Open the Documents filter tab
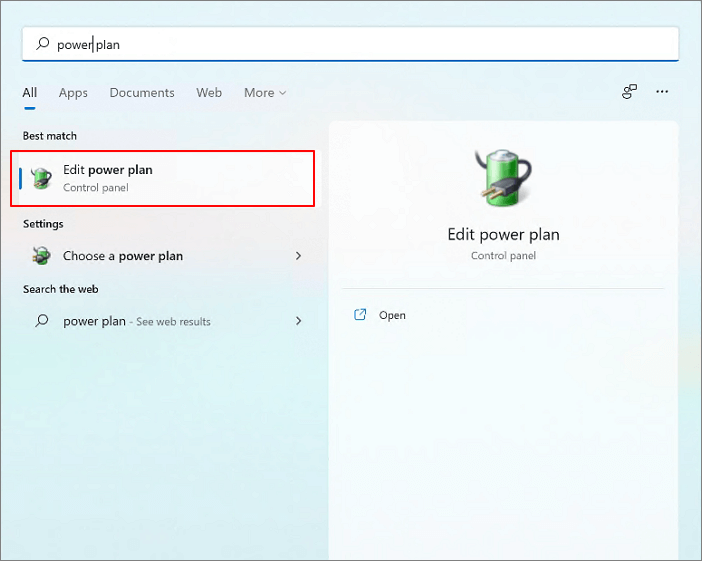702x561 pixels. pos(142,93)
